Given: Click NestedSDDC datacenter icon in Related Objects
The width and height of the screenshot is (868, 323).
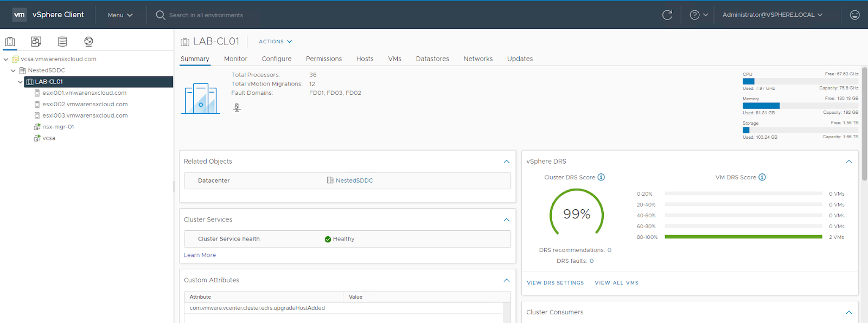Looking at the screenshot, I should pos(330,180).
